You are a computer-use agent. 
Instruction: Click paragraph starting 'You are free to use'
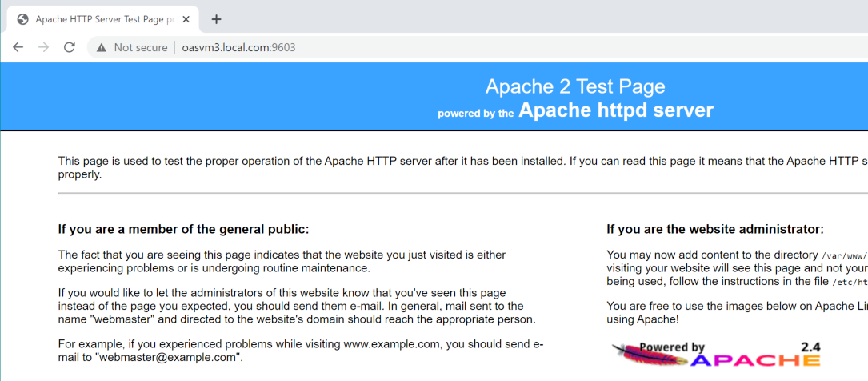coord(738,312)
